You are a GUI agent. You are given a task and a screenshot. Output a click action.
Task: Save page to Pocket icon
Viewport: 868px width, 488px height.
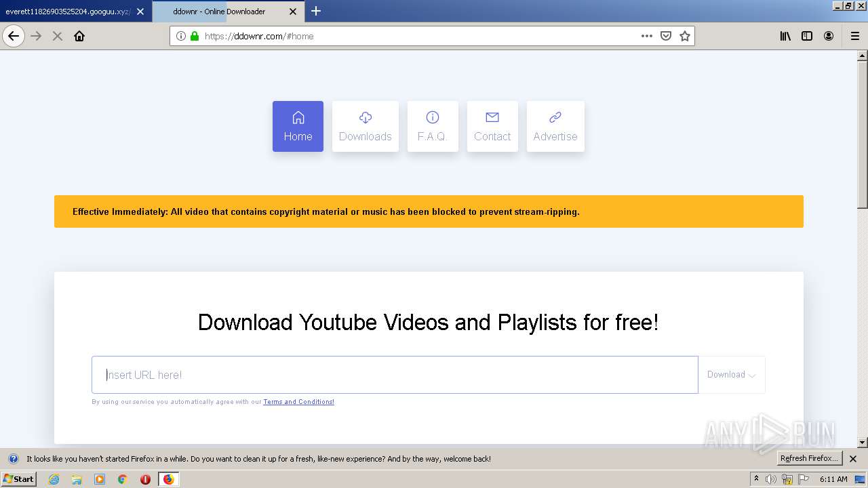coord(666,36)
